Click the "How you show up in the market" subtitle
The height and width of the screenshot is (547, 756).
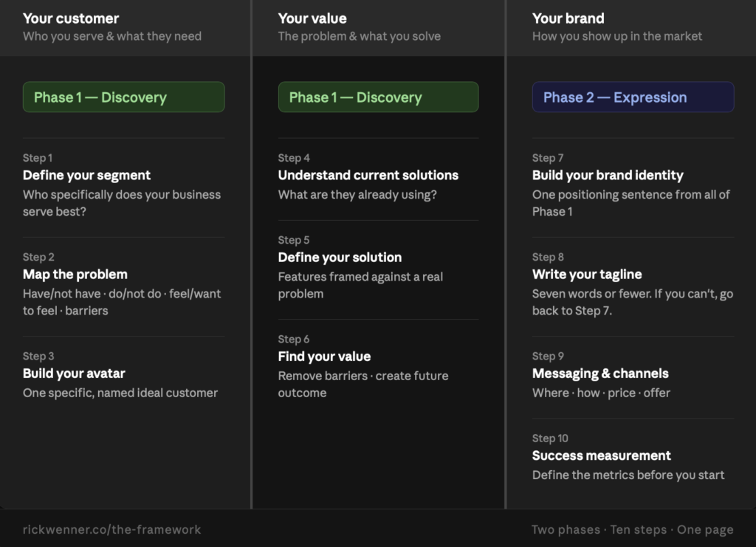click(x=617, y=36)
